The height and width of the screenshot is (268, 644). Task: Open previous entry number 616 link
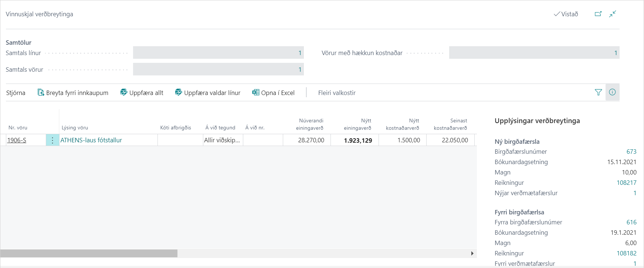click(x=631, y=222)
